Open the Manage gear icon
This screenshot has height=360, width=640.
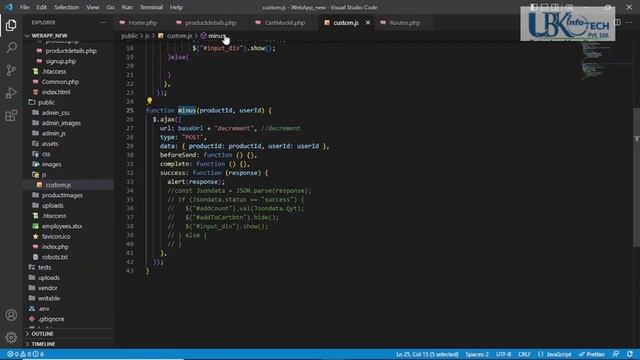click(11, 337)
